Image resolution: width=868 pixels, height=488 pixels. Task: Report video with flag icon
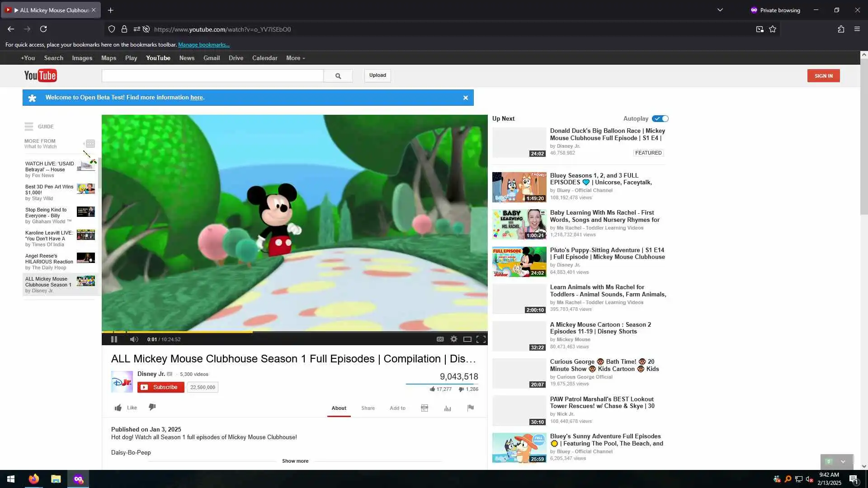pos(471,408)
